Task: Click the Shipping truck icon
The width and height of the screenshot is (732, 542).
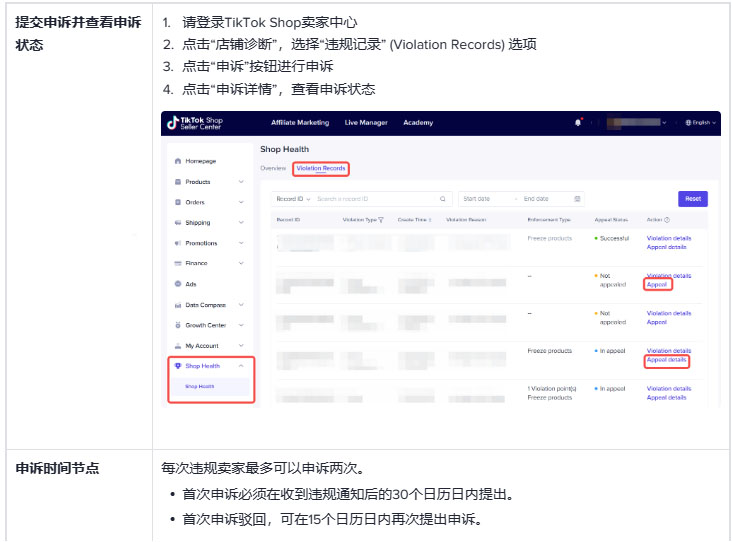Action: point(178,223)
